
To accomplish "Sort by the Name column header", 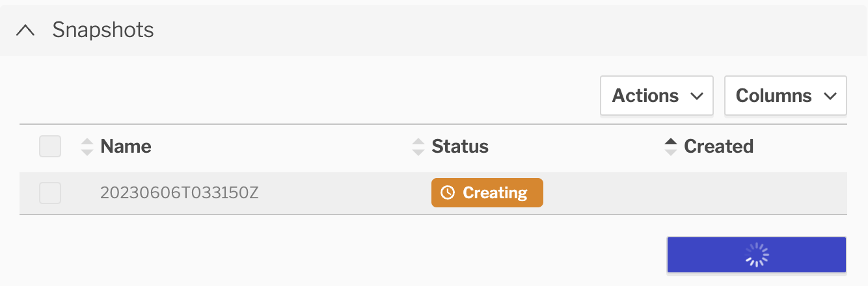I will pos(126,146).
